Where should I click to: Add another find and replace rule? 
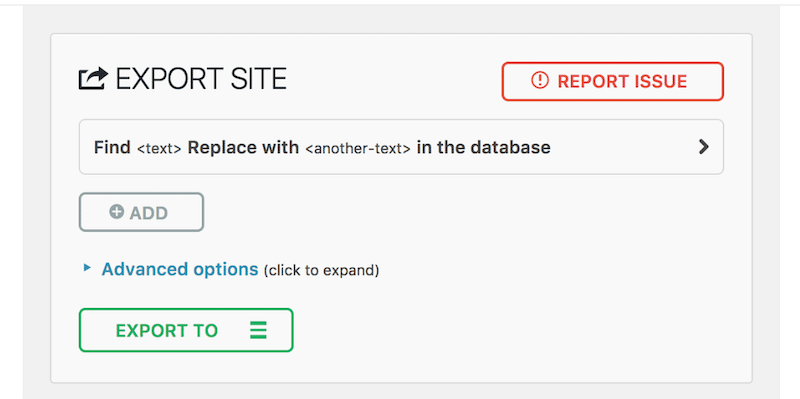pos(141,212)
